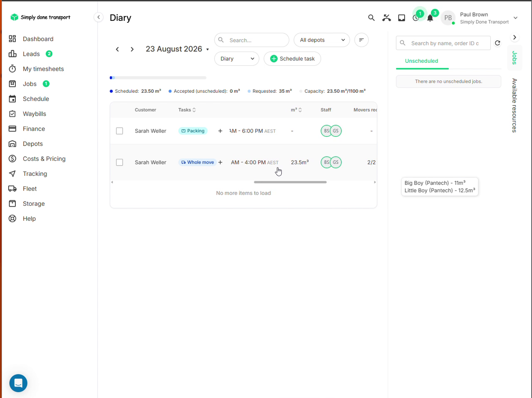This screenshot has width=532, height=398.
Task: Open Leads in the sidebar
Action: pyautogui.click(x=31, y=54)
